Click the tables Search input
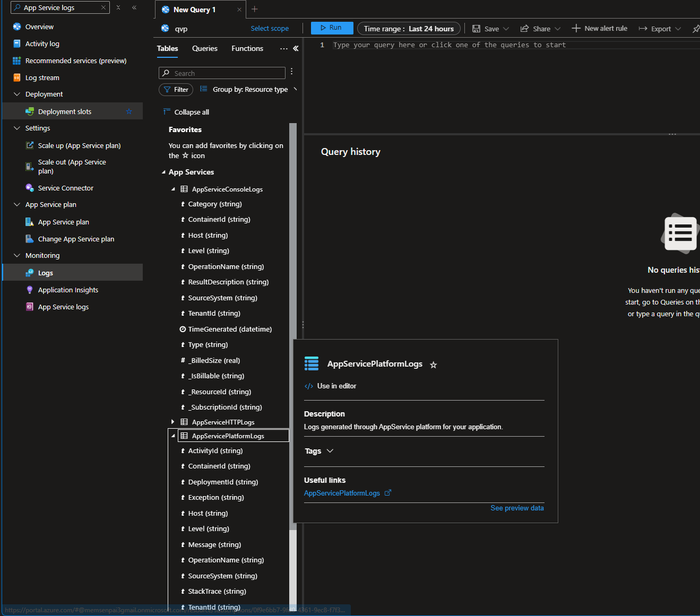Image resolution: width=700 pixels, height=616 pixels. pyautogui.click(x=222, y=73)
